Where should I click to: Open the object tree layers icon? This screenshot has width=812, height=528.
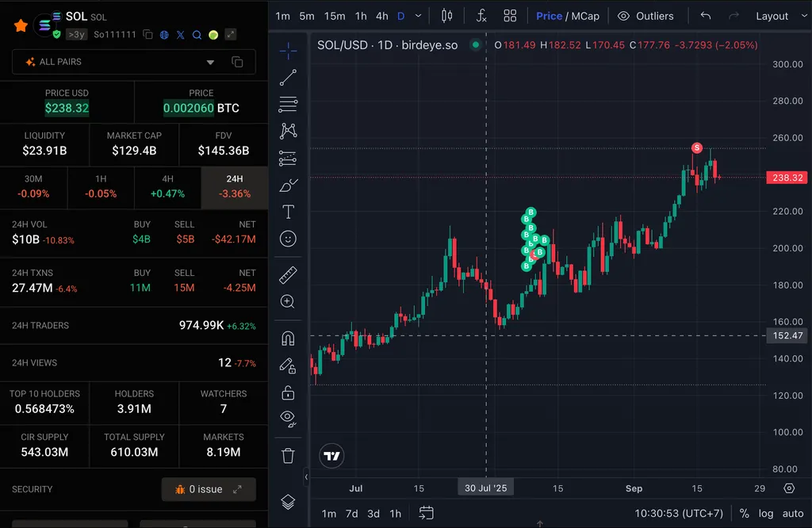tap(288, 502)
